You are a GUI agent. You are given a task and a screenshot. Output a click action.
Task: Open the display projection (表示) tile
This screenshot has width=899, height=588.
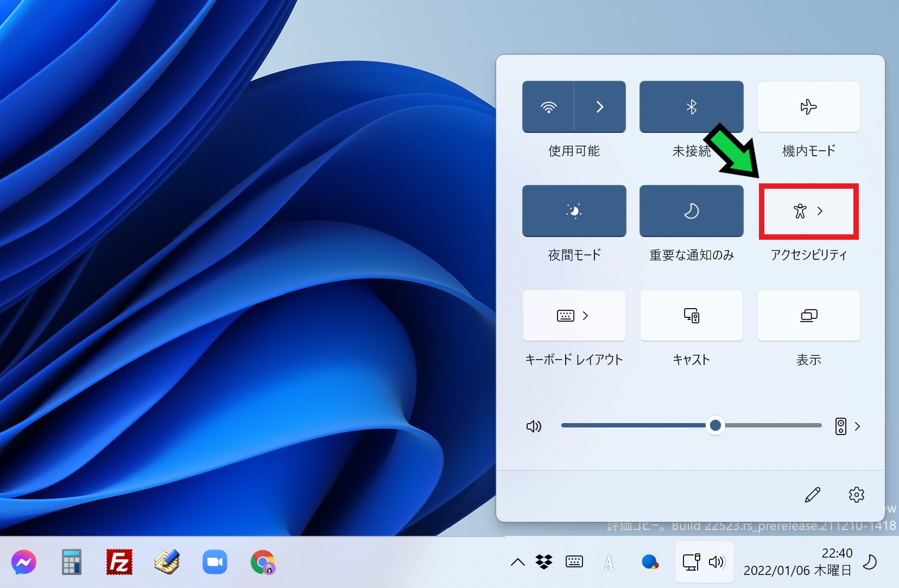(808, 316)
